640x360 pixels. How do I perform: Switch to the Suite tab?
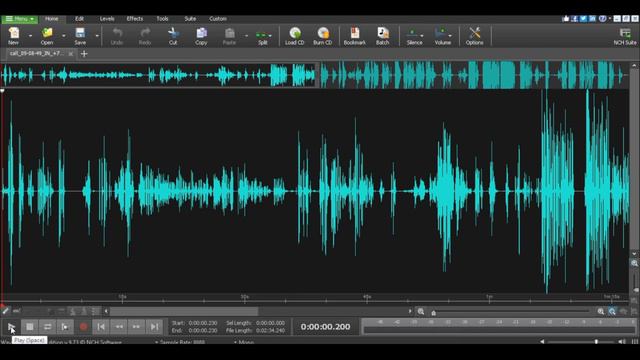(x=190, y=19)
